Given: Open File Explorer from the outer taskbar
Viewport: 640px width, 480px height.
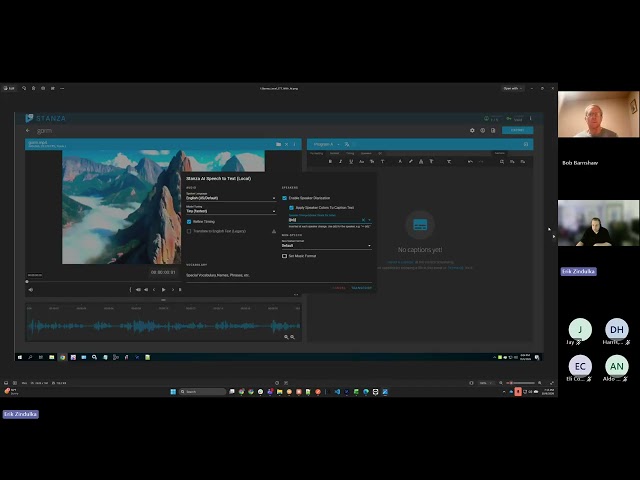Looking at the screenshot, I should pyautogui.click(x=280, y=392).
